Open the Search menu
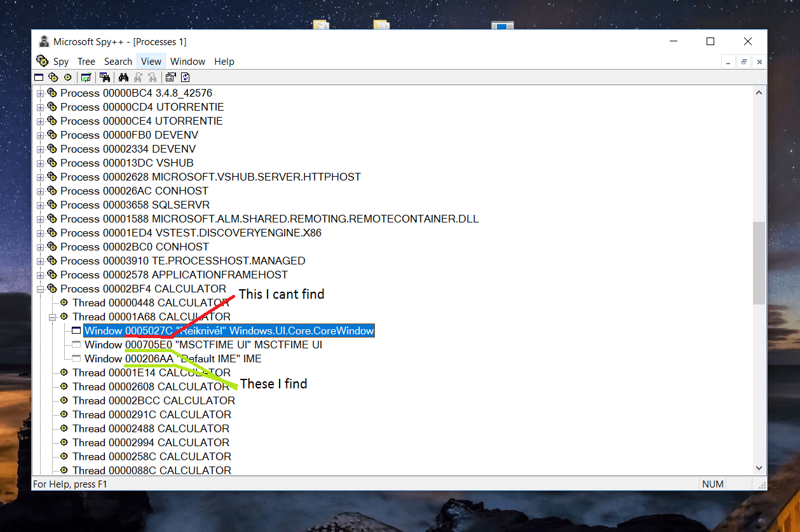This screenshot has width=800, height=532. pos(118,62)
